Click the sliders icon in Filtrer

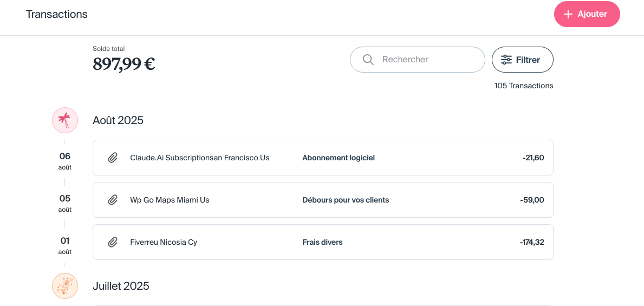pos(506,60)
